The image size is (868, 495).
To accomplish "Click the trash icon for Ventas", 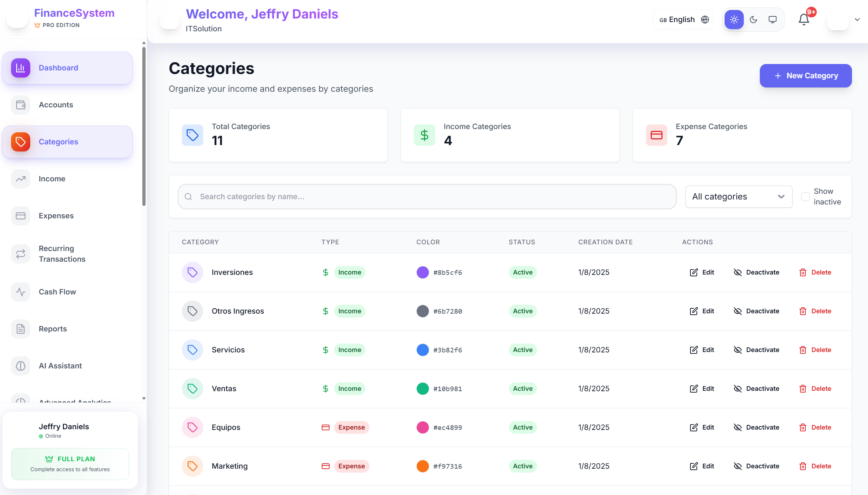I will click(x=803, y=389).
